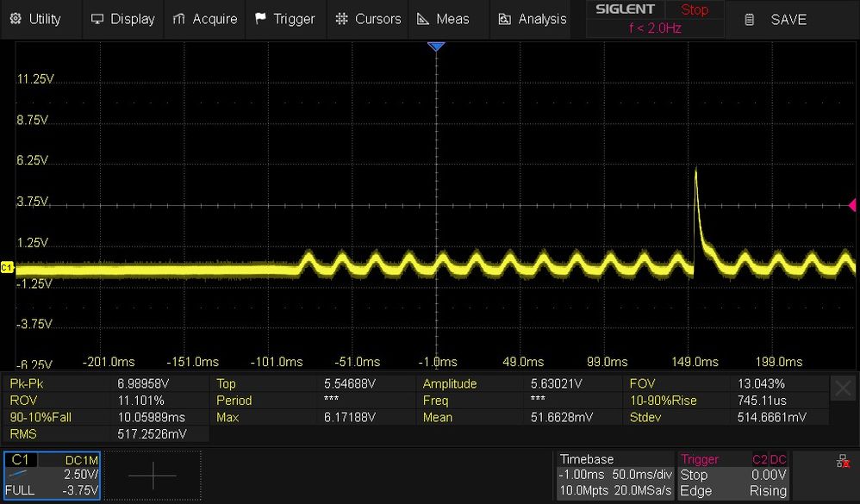The image size is (860, 504).
Task: Close the measurement panel with X
Action: click(843, 389)
